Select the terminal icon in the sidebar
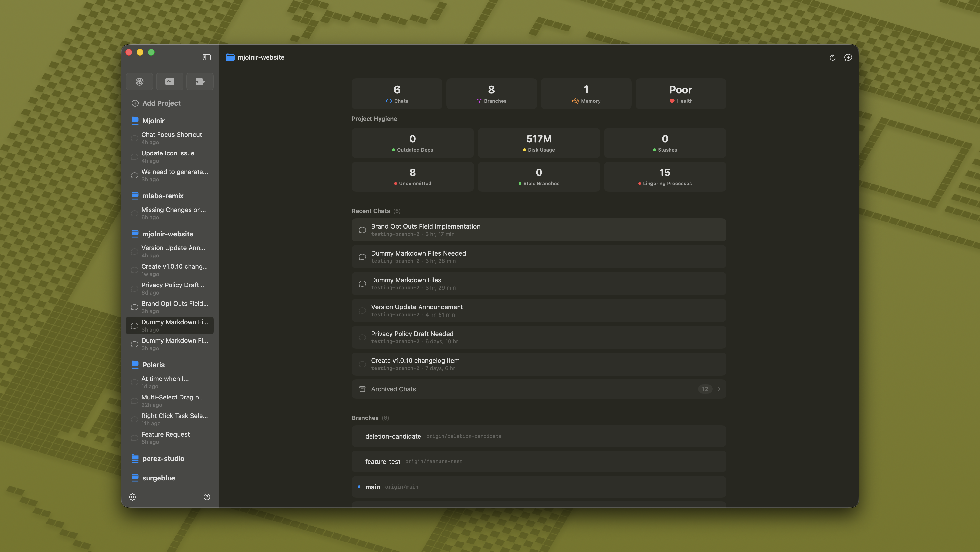The height and width of the screenshot is (552, 980). pos(170,82)
